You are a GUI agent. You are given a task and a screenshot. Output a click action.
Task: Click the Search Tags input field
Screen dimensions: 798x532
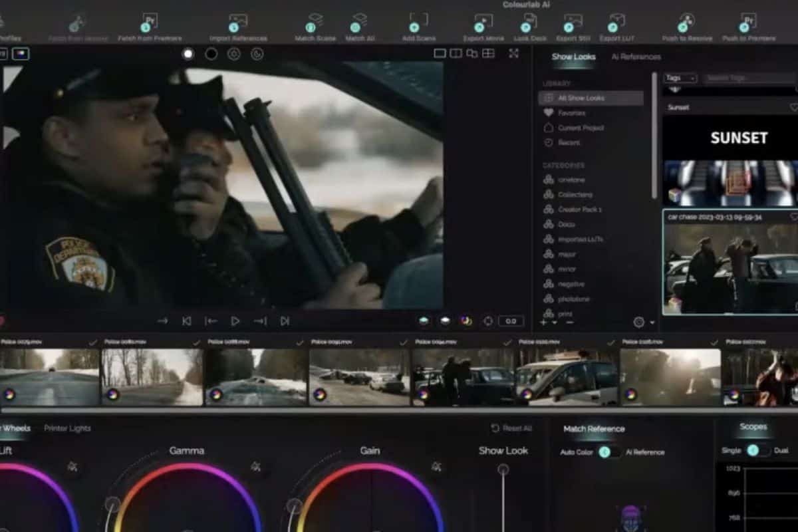749,78
